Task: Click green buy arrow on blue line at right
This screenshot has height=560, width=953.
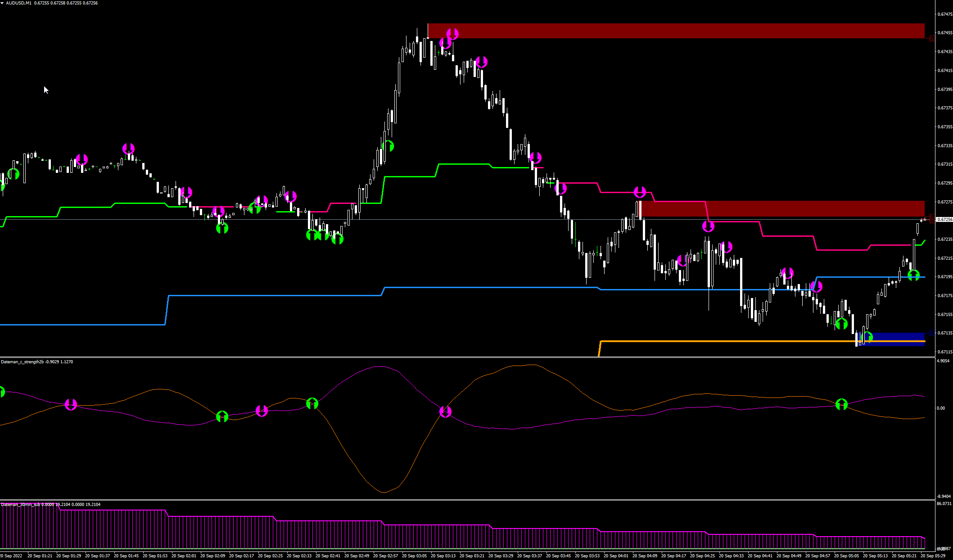Action: pyautogui.click(x=913, y=275)
